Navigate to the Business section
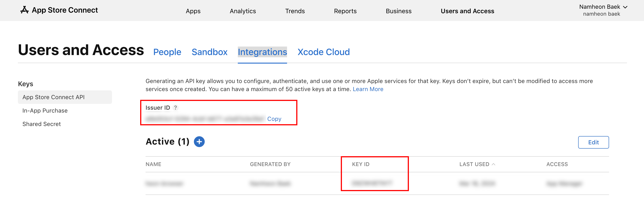644x205 pixels. [399, 11]
